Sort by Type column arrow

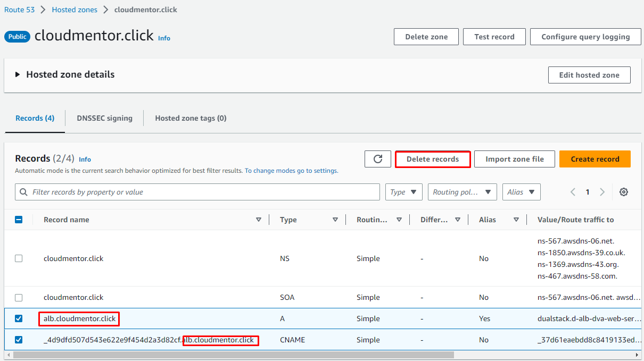(x=335, y=220)
